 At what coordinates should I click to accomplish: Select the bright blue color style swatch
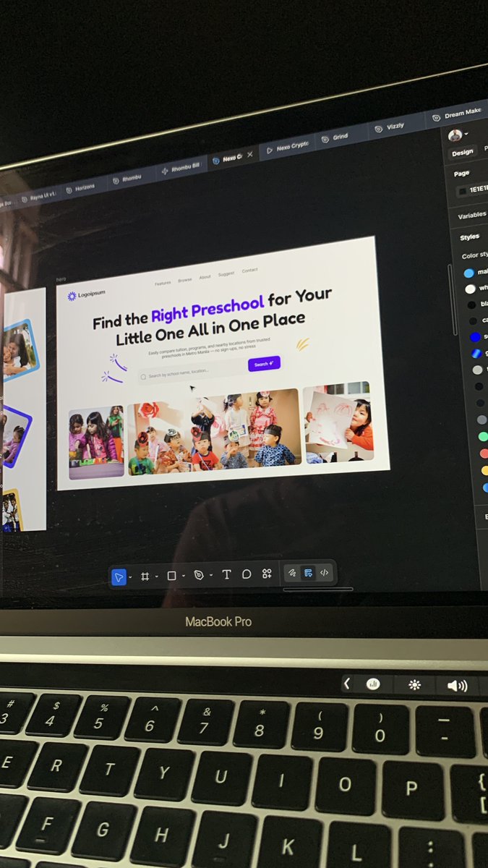pyautogui.click(x=474, y=337)
